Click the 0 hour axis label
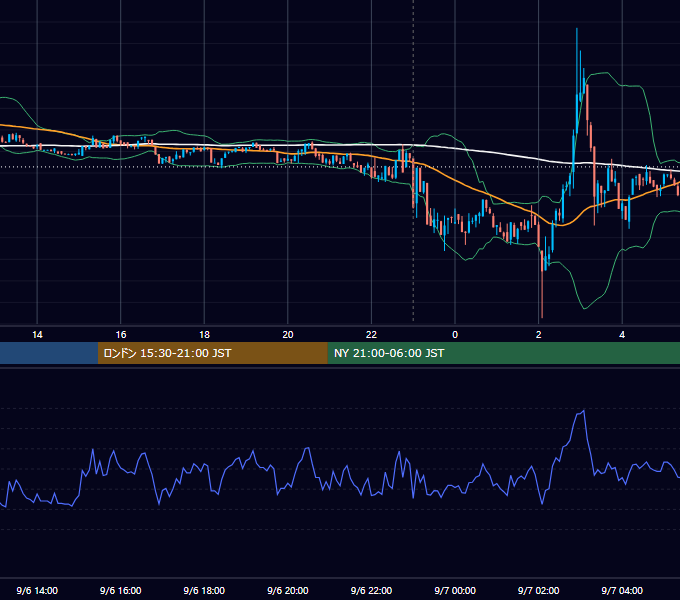This screenshot has width=680, height=600. coord(455,335)
